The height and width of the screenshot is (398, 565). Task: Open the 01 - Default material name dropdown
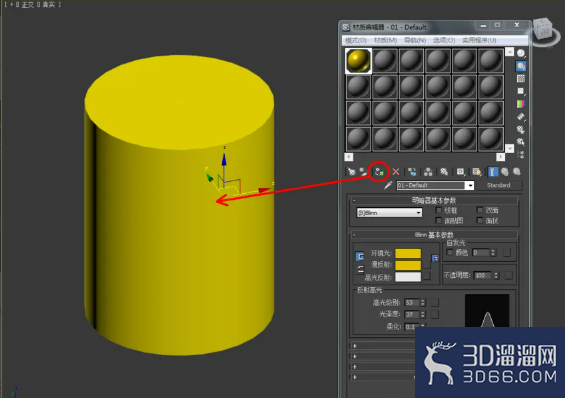coord(470,185)
